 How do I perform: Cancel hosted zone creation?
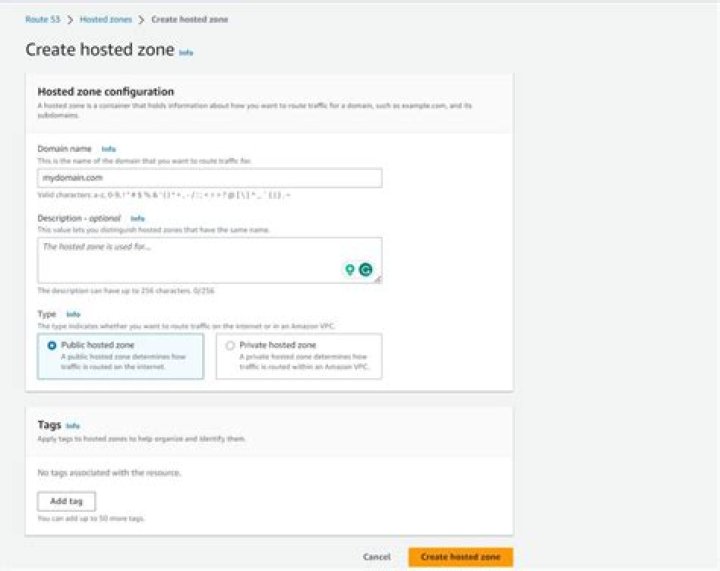point(376,557)
